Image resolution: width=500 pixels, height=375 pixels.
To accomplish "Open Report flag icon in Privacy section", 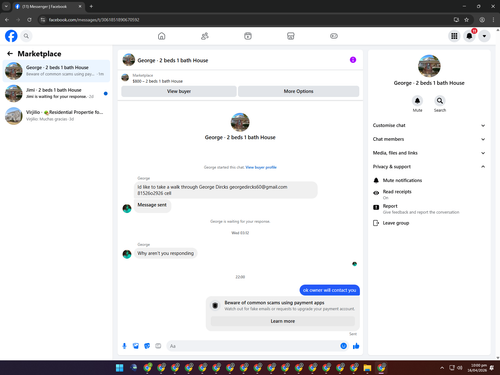I will (x=376, y=207).
